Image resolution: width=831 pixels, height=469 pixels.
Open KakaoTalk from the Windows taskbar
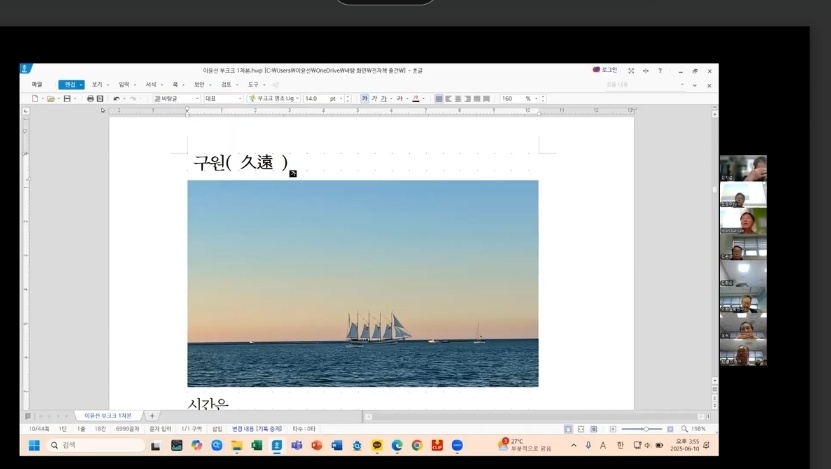pos(377,445)
